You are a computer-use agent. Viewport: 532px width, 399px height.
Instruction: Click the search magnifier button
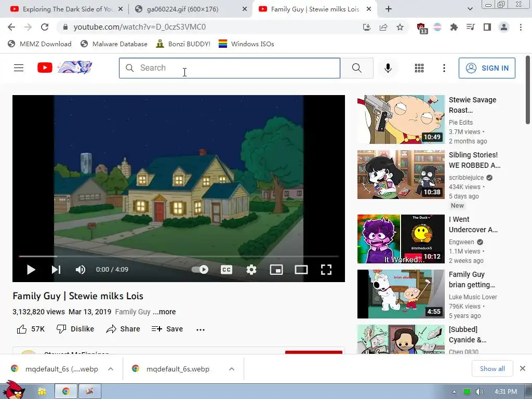tap(356, 68)
